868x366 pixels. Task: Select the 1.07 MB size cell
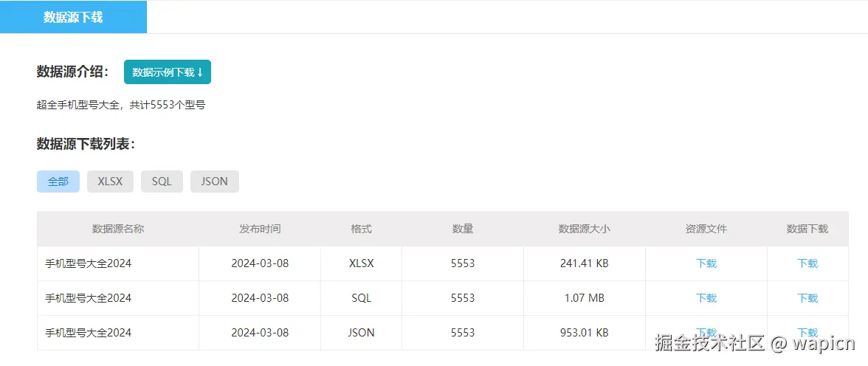pyautogui.click(x=585, y=298)
